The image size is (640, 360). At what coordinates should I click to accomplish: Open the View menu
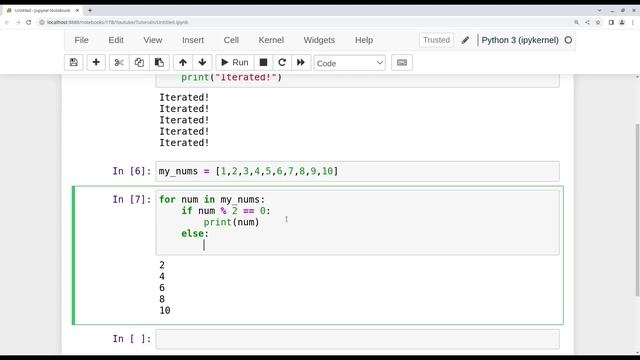pos(153,40)
